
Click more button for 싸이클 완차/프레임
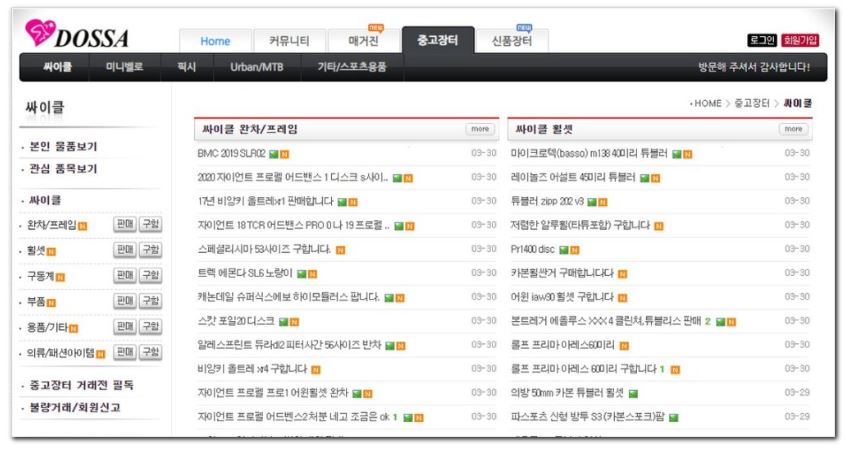tap(480, 129)
